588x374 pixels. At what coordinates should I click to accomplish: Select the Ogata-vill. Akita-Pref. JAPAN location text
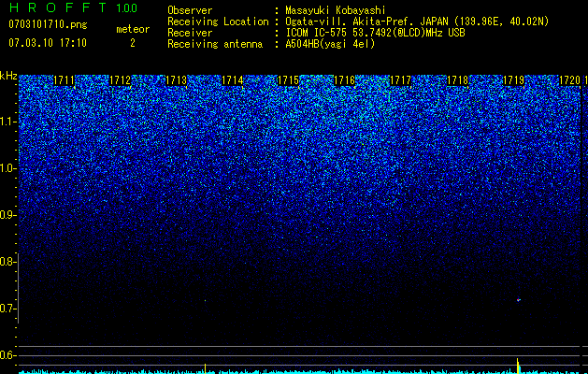click(417, 22)
